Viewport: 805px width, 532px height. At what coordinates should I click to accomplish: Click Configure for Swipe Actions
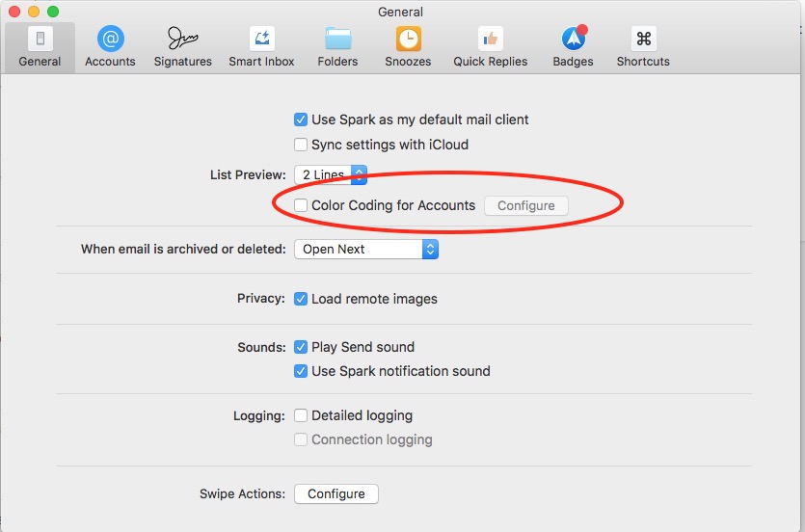(336, 494)
